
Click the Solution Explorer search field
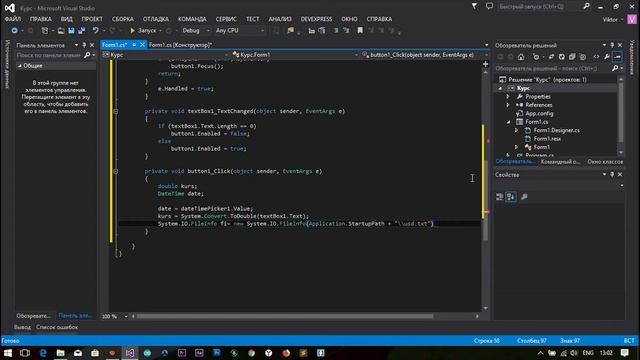(553, 69)
